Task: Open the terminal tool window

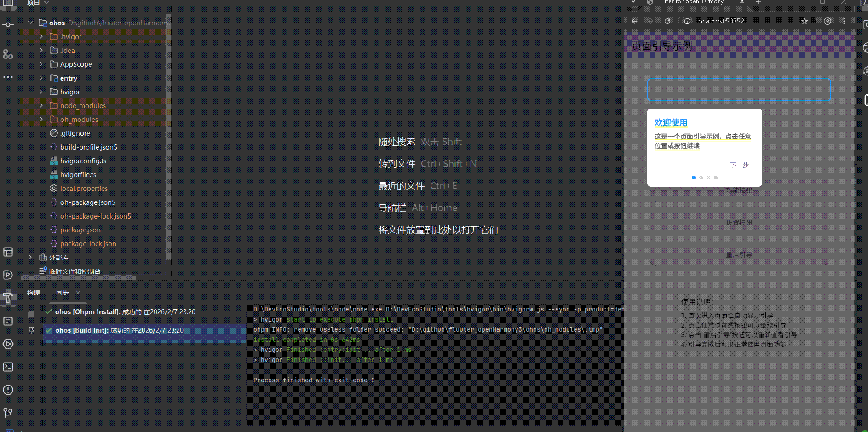Action: [x=8, y=367]
